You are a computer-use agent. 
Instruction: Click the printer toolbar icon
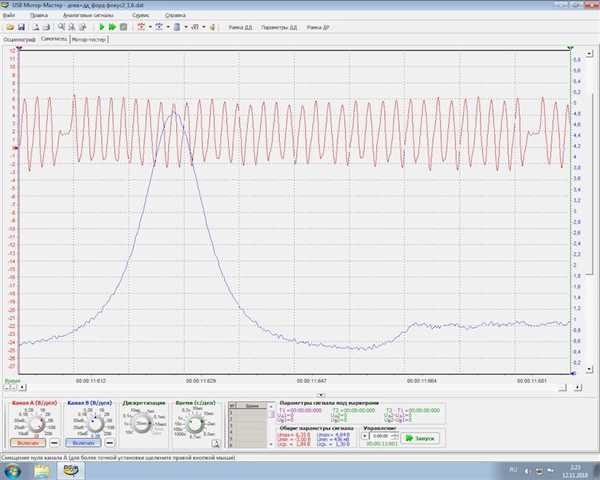[x=46, y=27]
